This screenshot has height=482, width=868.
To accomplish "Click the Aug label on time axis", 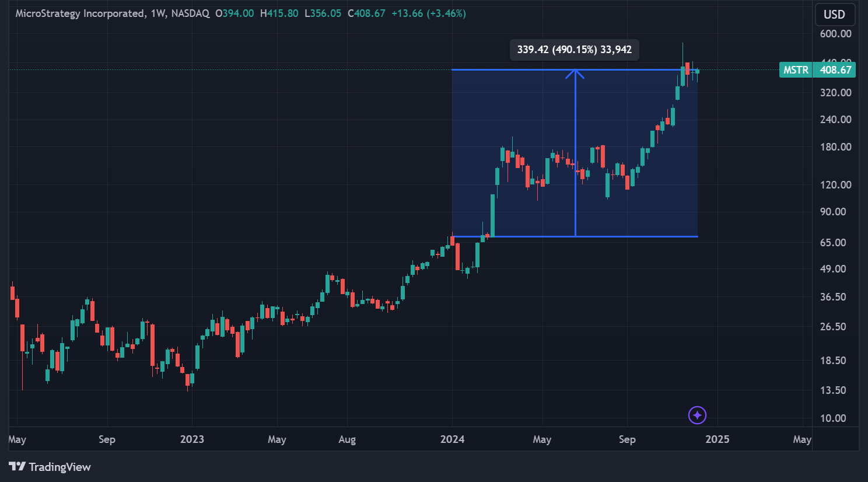I will [x=347, y=439].
